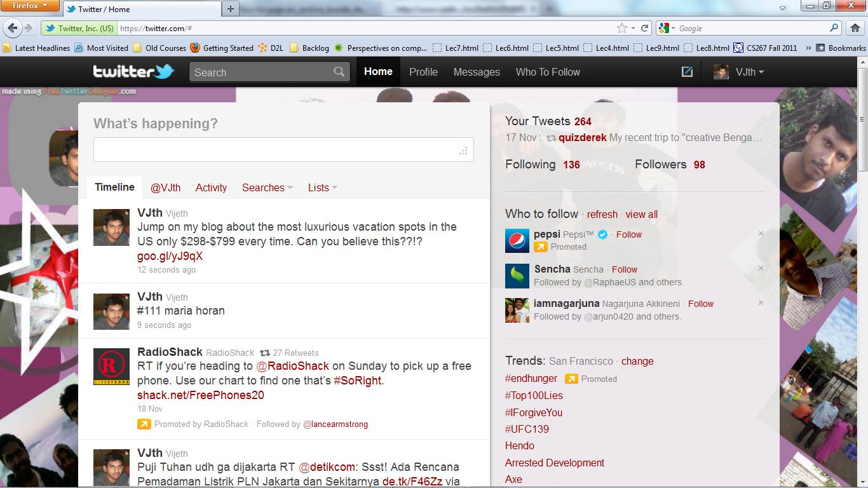Open the Firefox application menu button
868x488 pixels.
31,6
